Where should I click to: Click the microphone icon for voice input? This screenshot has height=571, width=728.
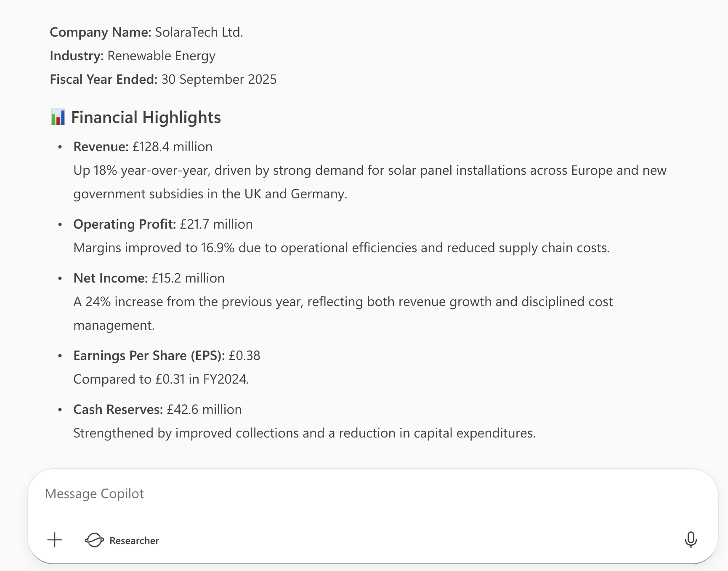click(x=691, y=540)
